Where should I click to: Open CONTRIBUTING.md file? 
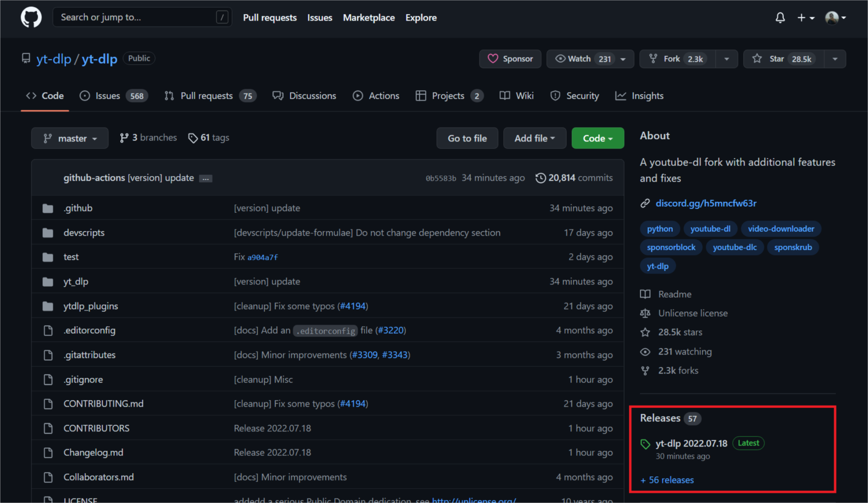(104, 403)
